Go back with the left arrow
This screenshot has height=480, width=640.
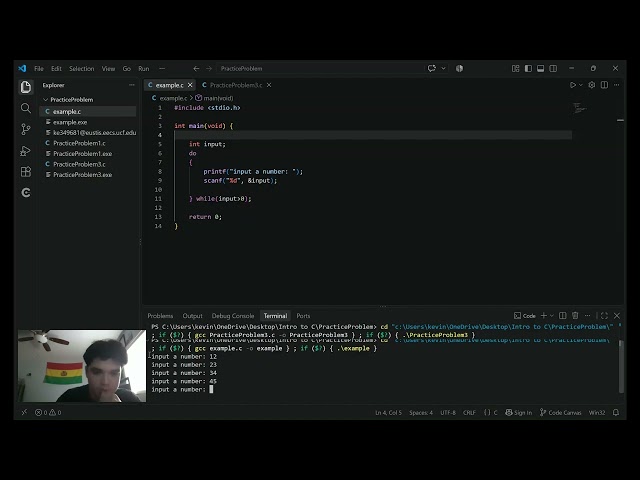click(x=196, y=68)
